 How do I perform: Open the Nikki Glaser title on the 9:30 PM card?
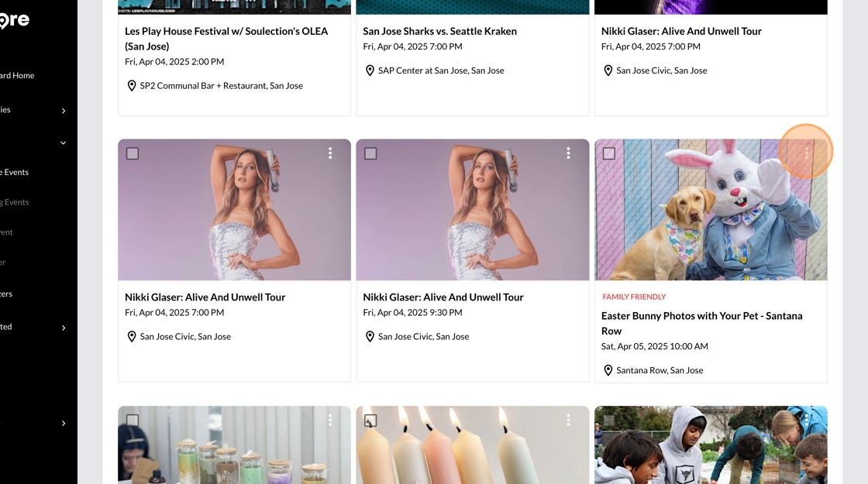coord(443,297)
